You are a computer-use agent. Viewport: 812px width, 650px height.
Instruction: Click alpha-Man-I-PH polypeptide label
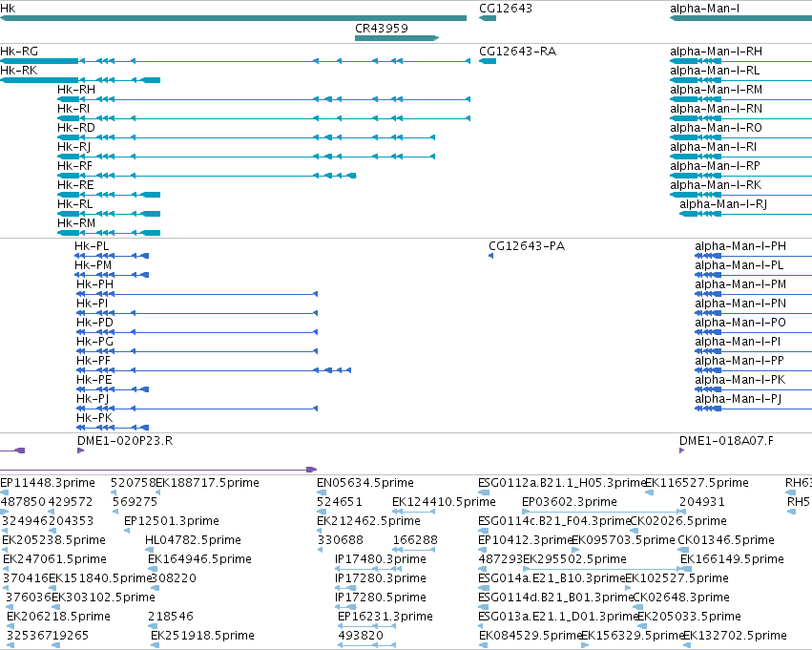coord(740,246)
